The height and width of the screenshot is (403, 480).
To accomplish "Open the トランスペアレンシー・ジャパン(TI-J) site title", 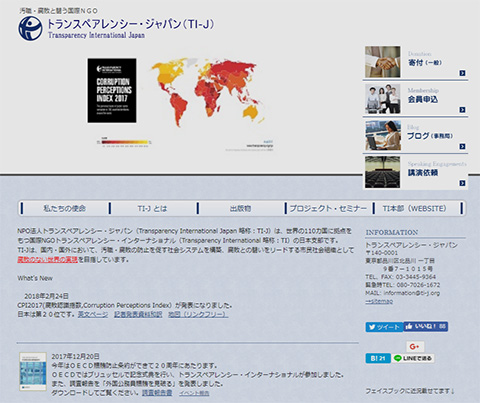I will click(x=131, y=24).
